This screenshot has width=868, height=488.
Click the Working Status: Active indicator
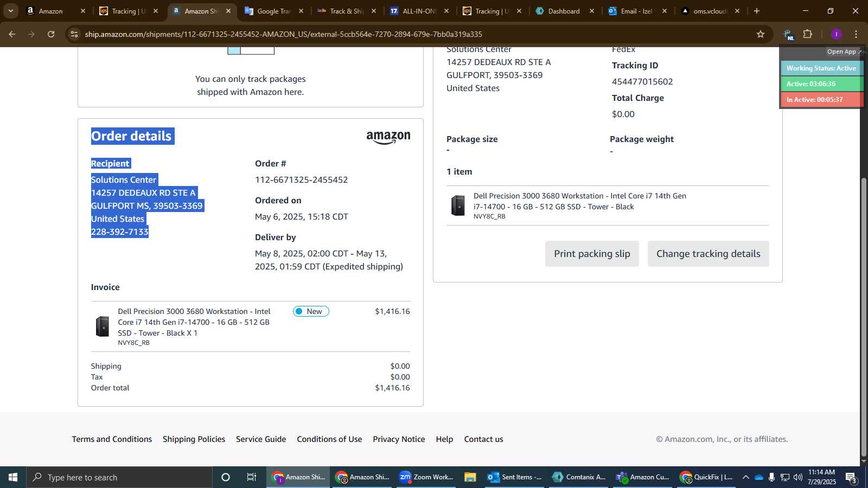tap(821, 68)
